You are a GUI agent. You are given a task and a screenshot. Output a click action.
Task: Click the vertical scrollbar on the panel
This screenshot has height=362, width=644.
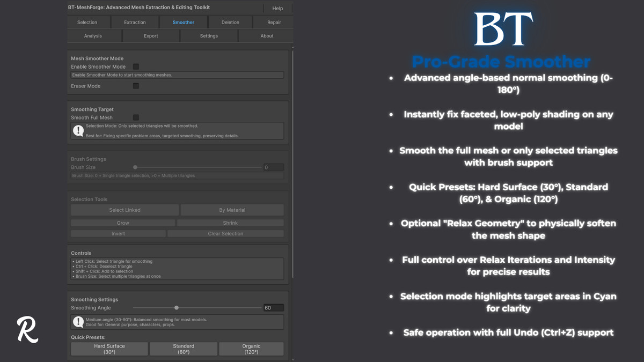click(292, 161)
